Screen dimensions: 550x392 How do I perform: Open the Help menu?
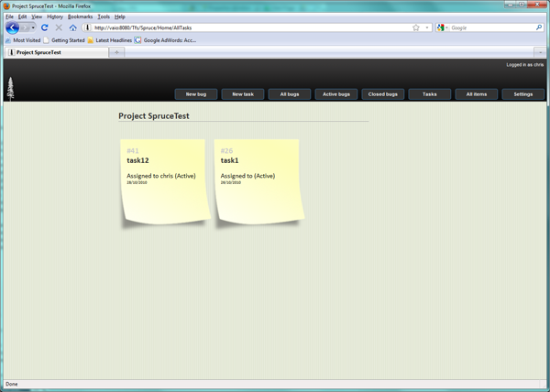pyautogui.click(x=119, y=16)
